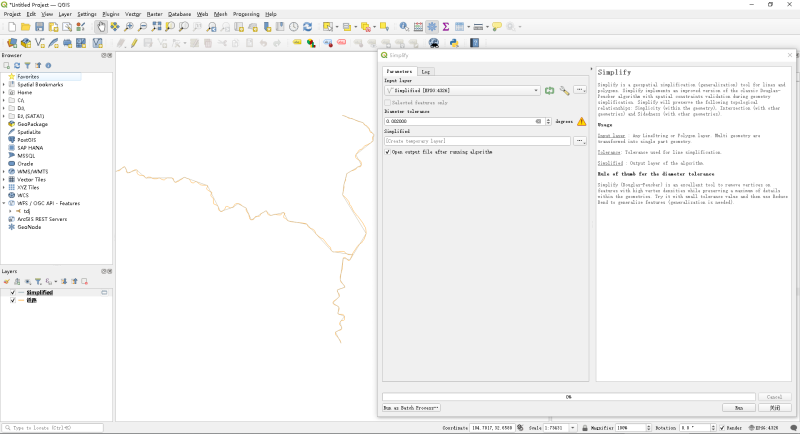Open the Python console icon
The height and width of the screenshot is (434, 800).
454,43
